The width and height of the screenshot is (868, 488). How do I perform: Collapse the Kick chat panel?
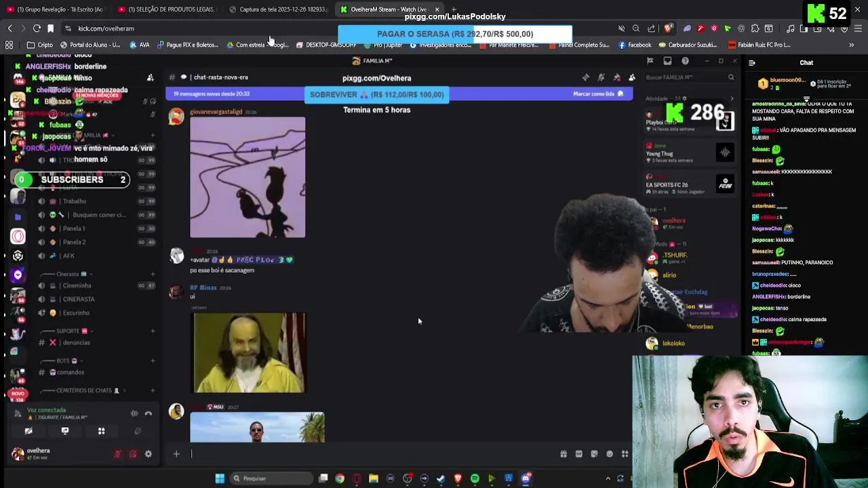pos(751,63)
